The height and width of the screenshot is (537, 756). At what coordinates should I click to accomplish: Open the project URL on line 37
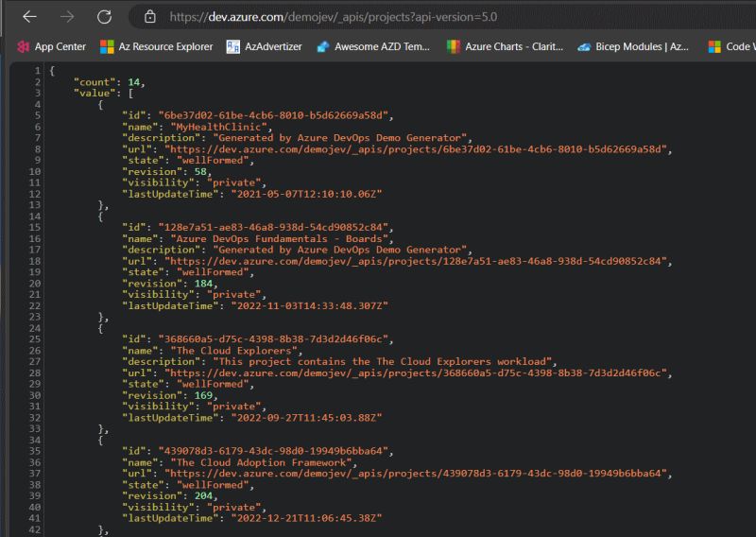click(415, 474)
